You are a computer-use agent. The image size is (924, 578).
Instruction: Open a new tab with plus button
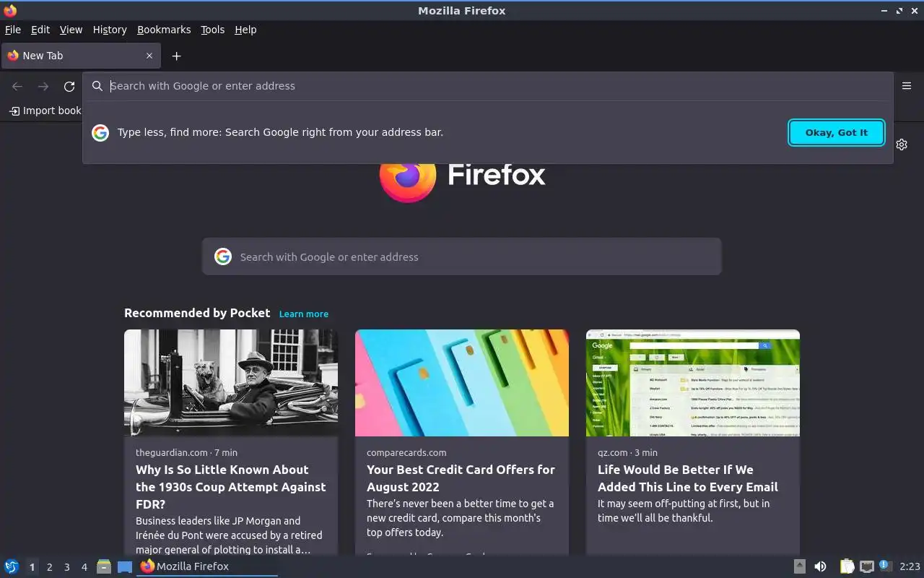pyautogui.click(x=176, y=56)
